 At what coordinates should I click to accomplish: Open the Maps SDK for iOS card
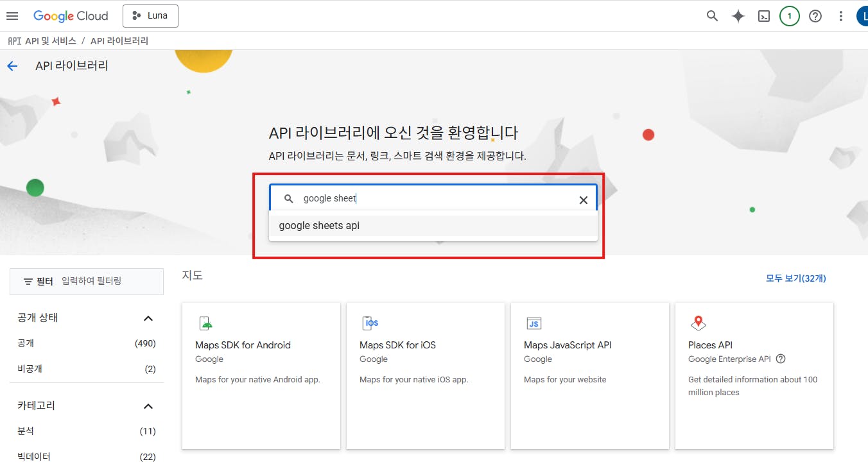[426, 376]
